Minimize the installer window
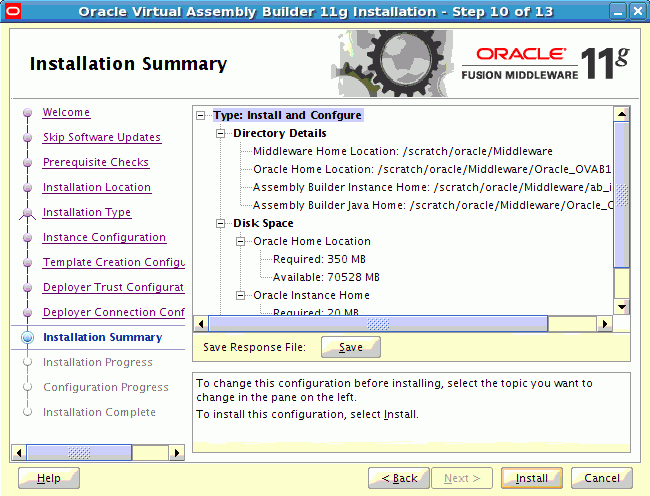 618,11
